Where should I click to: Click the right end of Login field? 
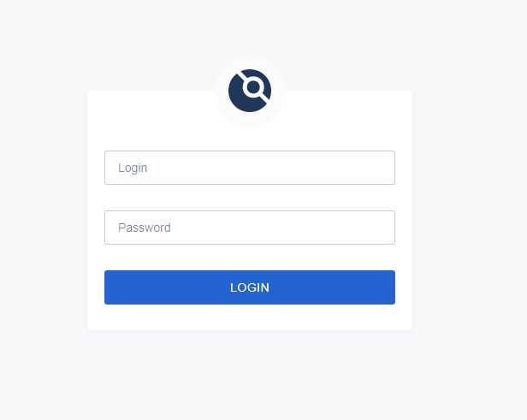click(x=383, y=168)
